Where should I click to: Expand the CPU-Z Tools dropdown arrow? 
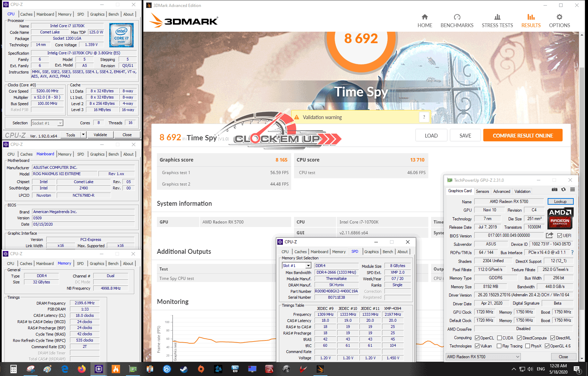point(83,135)
